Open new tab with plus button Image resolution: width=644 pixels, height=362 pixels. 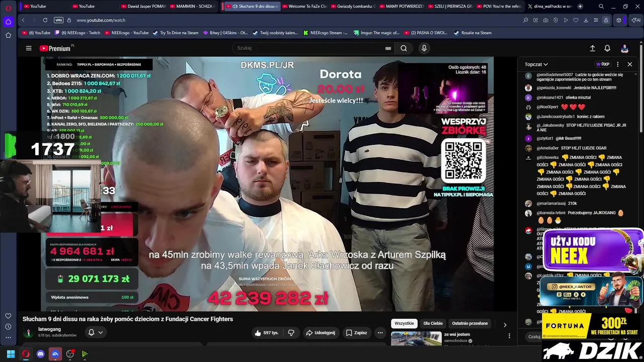580,7
